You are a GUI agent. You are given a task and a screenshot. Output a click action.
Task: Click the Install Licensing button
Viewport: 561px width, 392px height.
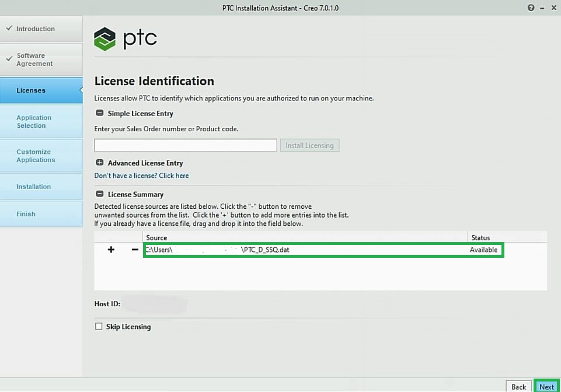309,145
